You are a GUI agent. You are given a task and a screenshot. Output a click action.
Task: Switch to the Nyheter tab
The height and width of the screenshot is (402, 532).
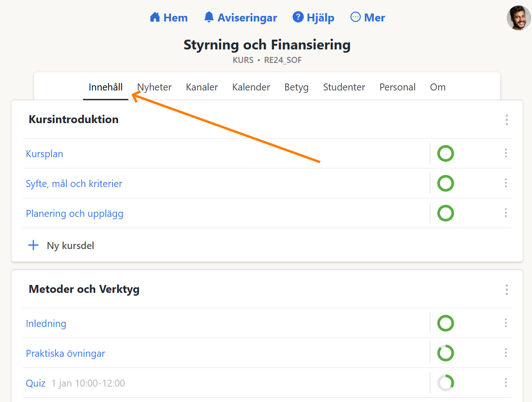pyautogui.click(x=154, y=87)
